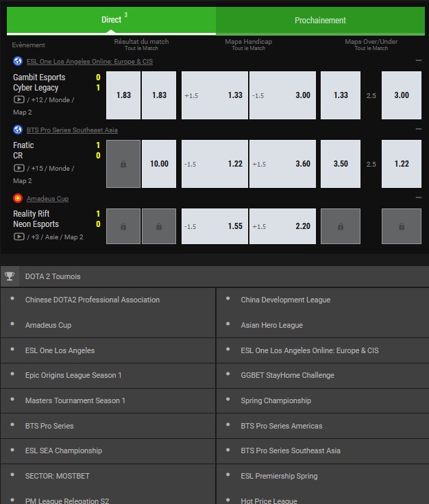Switch to the Prochainement tab
Image resolution: width=429 pixels, height=504 pixels.
pos(321,21)
